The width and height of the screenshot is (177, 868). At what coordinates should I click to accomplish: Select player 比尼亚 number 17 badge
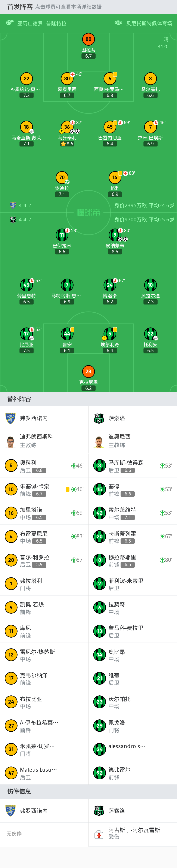[27, 334]
